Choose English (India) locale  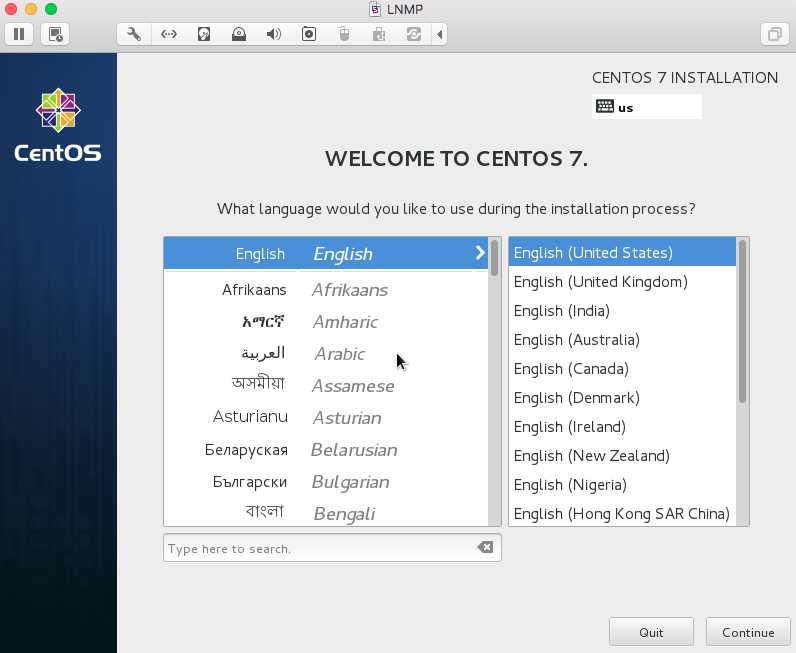(x=622, y=310)
